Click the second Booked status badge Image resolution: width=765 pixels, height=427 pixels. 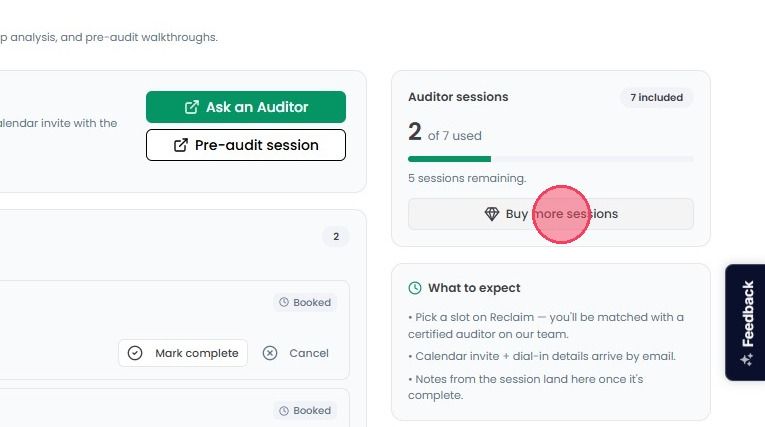(305, 411)
